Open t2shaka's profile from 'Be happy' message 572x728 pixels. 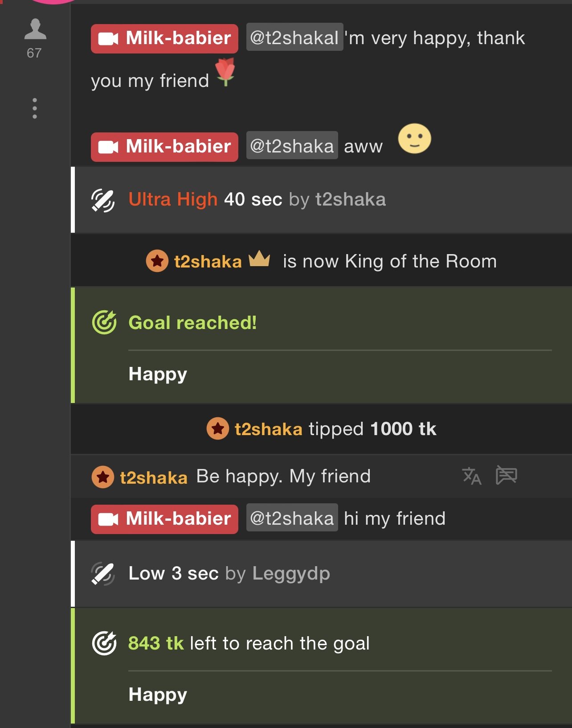point(153,477)
